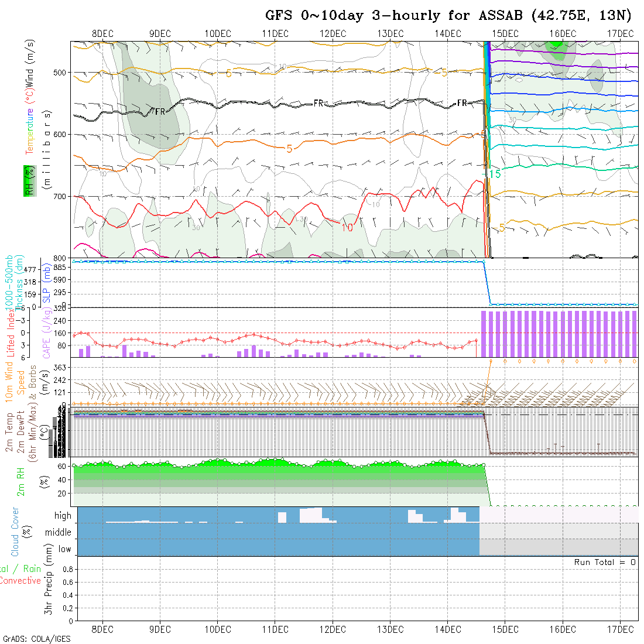Click the '60' relative humidity tick
This screenshot has height=644, width=644.
pyautogui.click(x=61, y=466)
